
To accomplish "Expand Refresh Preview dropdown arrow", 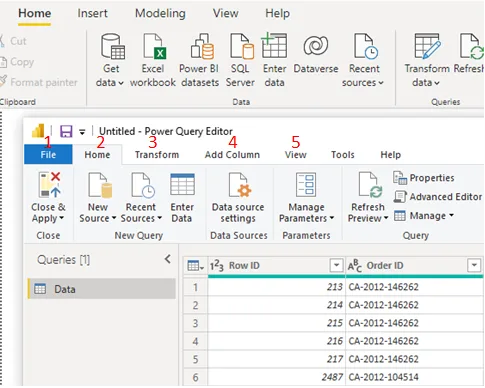I will point(386,218).
